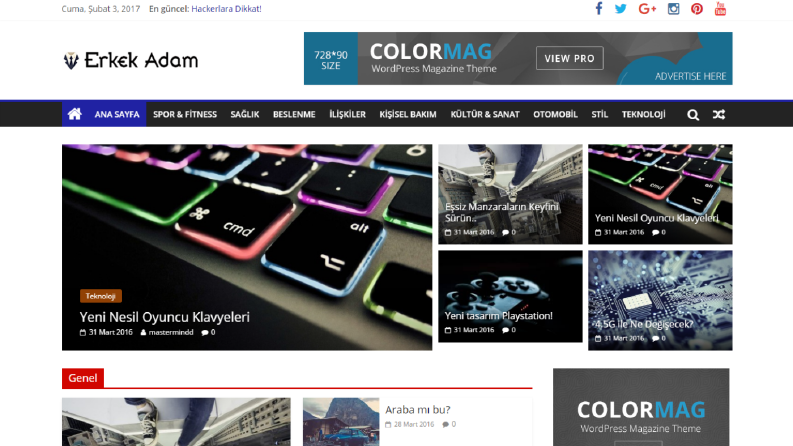Click the small keyboard thumbnail titled Yeni Nesil Oyuncu Klavyeleri
Screen dimensions: 793x446
[660, 194]
